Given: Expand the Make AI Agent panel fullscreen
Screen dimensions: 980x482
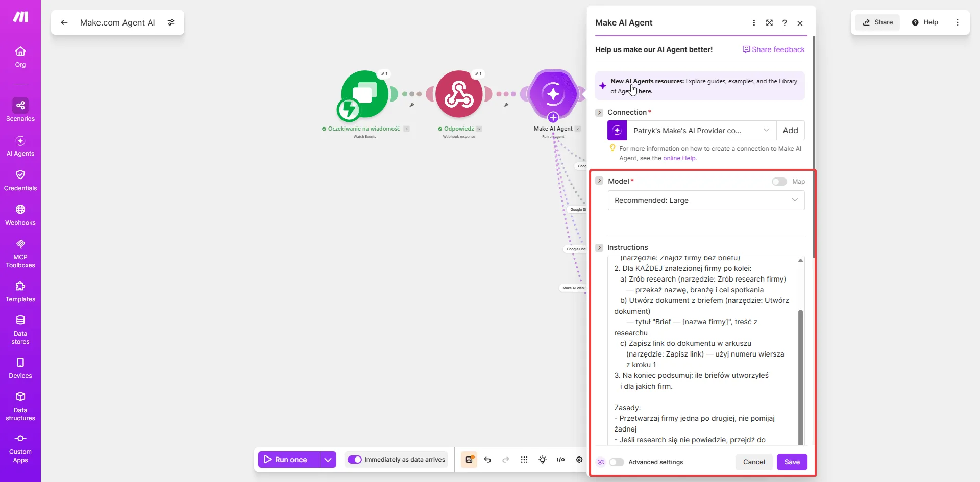Looking at the screenshot, I should [769, 23].
